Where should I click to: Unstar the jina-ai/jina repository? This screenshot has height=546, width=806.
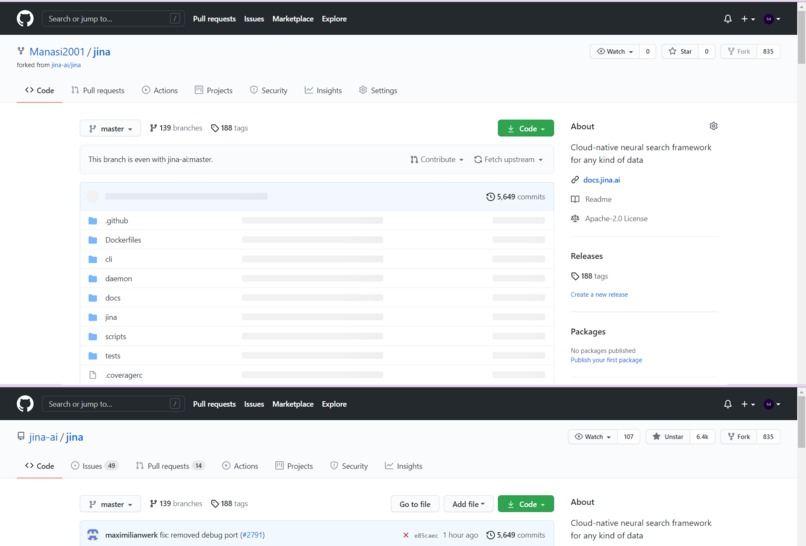(668, 436)
